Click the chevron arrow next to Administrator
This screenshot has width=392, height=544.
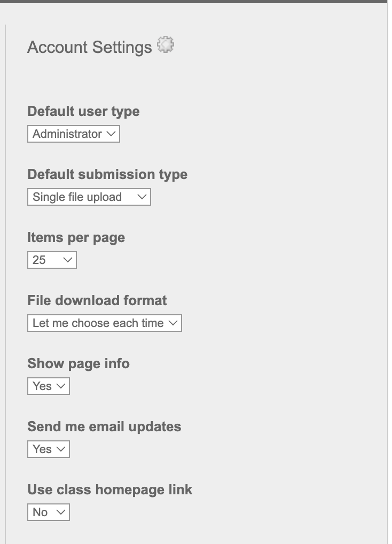[x=111, y=134]
